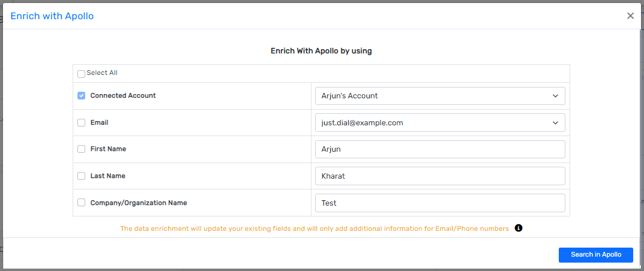The image size is (644, 271).
Task: Click the Company/Organization Name label
Action: 139,203
